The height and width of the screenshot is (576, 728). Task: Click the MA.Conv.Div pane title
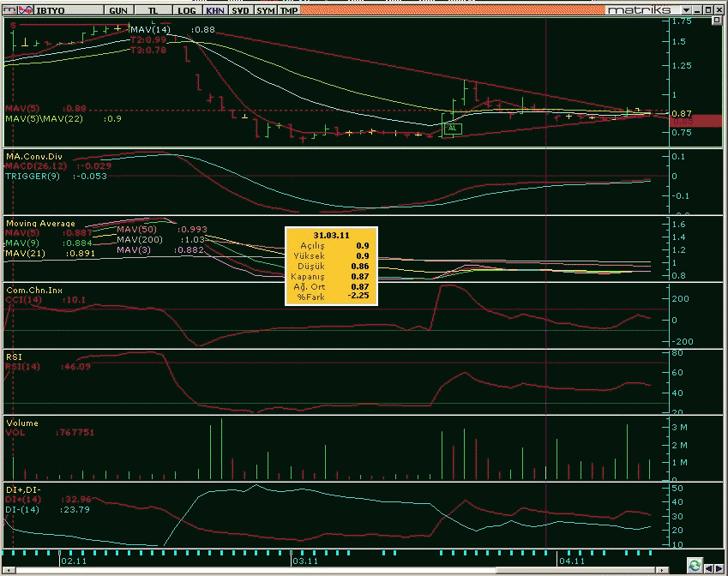34,156
